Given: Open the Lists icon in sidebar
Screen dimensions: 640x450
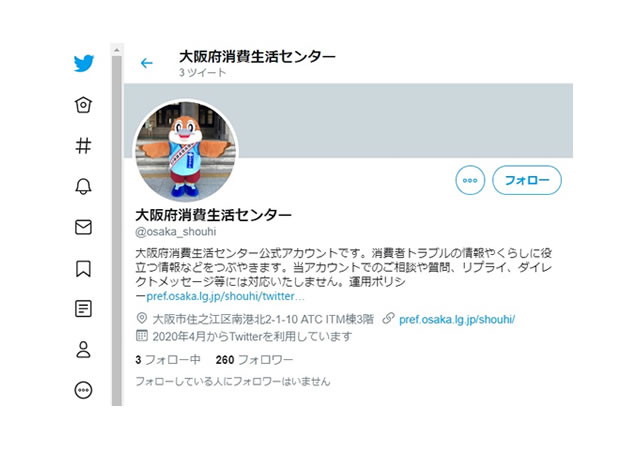Looking at the screenshot, I should click(83, 309).
